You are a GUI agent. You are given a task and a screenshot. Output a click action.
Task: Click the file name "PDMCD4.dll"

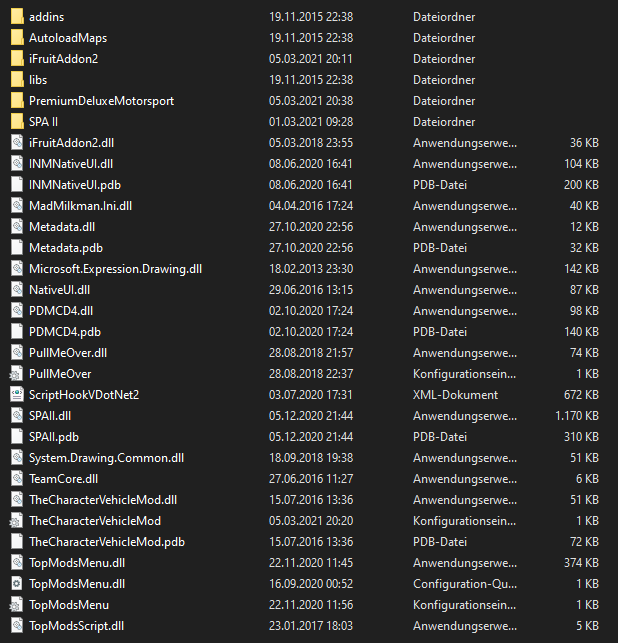[61, 311]
